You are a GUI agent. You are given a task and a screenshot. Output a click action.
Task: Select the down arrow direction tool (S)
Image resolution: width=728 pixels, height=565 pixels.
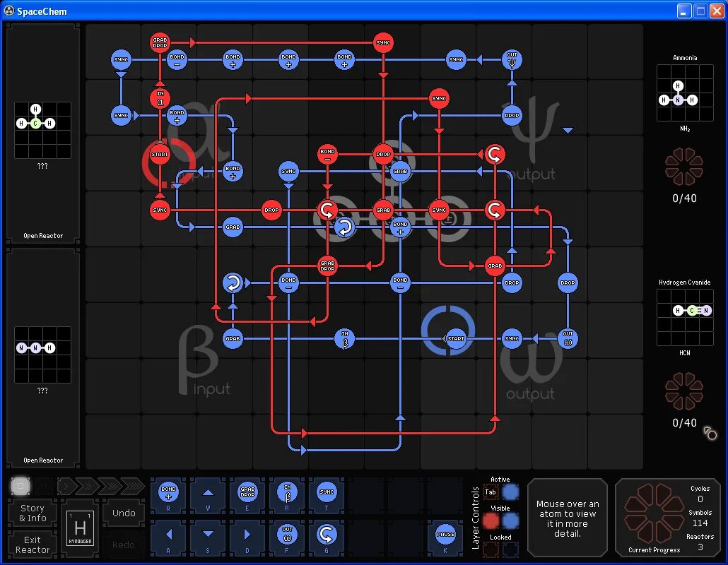pyautogui.click(x=208, y=537)
